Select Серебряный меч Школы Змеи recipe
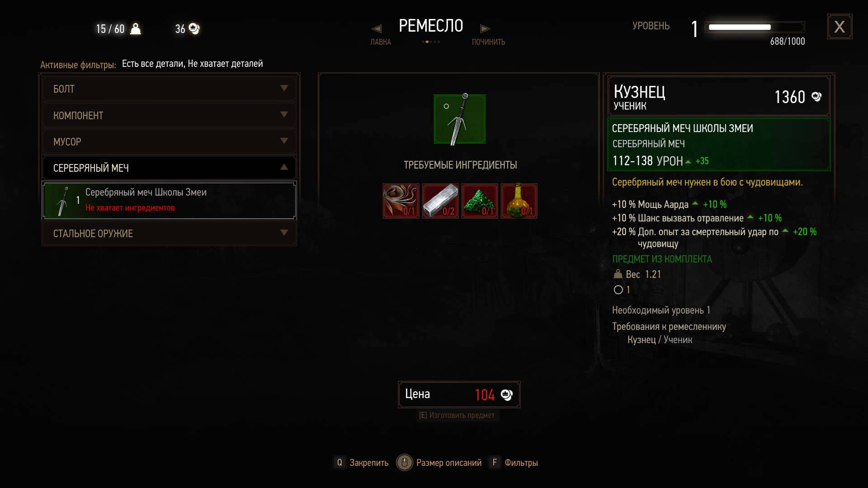868x488 pixels. click(x=170, y=200)
